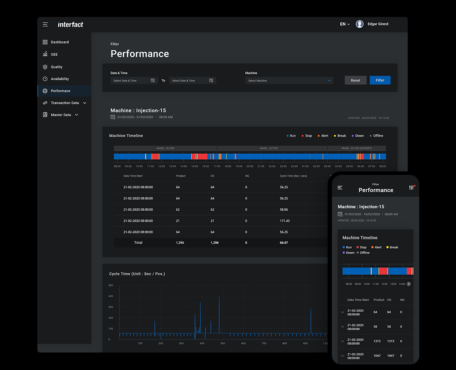Image resolution: width=456 pixels, height=370 pixels.
Task: Open the desktop hamburger menu icon
Action: click(x=45, y=24)
